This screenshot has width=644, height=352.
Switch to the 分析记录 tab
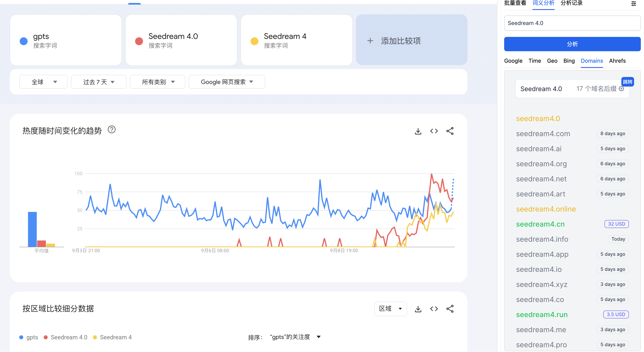pyautogui.click(x=571, y=3)
